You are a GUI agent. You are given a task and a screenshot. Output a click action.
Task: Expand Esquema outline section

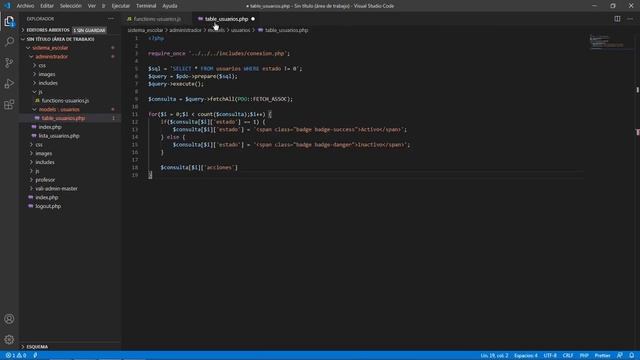(x=70, y=347)
